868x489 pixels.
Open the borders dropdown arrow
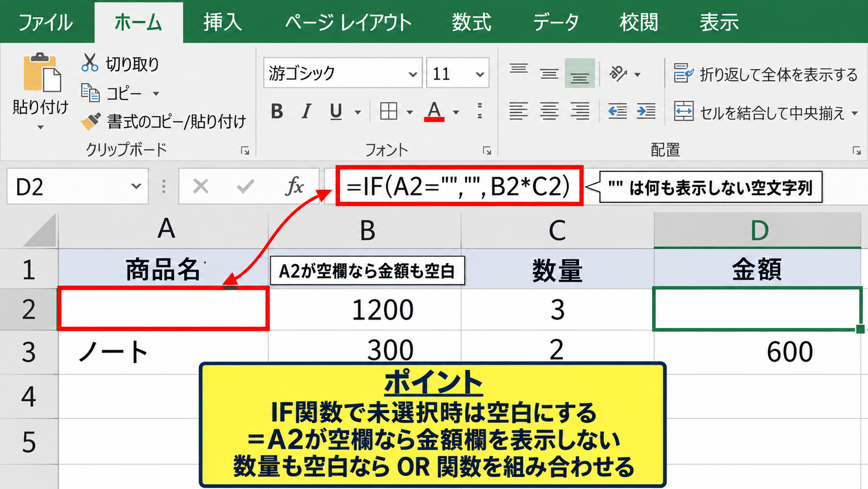pyautogui.click(x=410, y=112)
